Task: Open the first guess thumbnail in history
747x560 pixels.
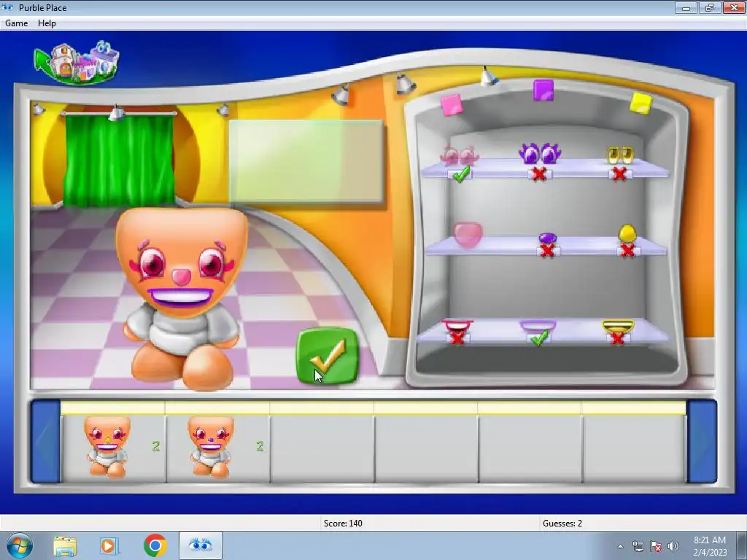Action: (x=107, y=446)
